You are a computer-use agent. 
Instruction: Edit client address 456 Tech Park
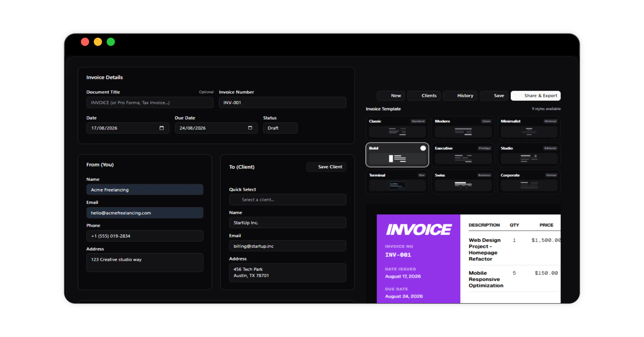point(287,273)
